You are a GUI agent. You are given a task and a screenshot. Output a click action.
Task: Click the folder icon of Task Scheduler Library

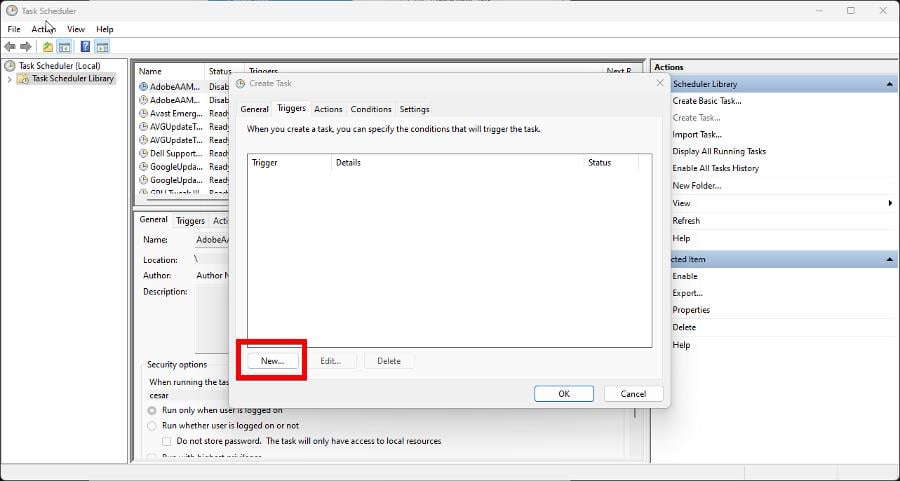[23, 79]
